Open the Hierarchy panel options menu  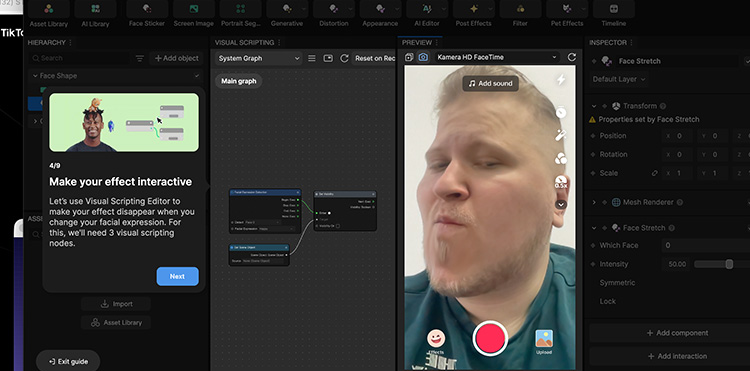pyautogui.click(x=71, y=43)
